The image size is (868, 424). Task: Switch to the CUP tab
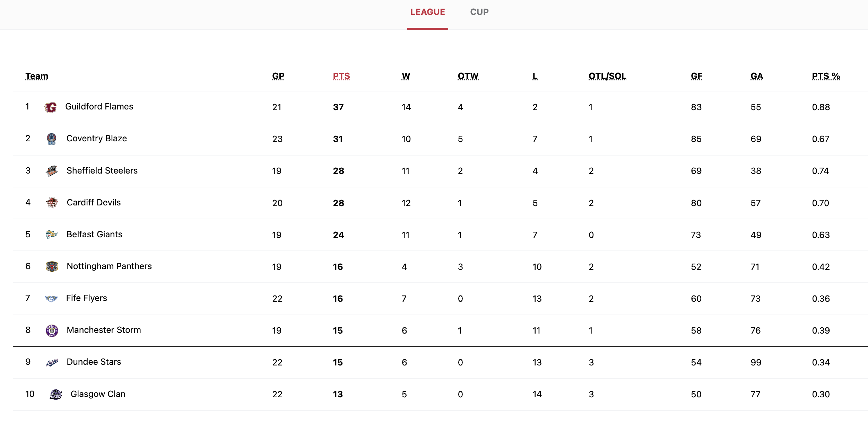pyautogui.click(x=479, y=12)
